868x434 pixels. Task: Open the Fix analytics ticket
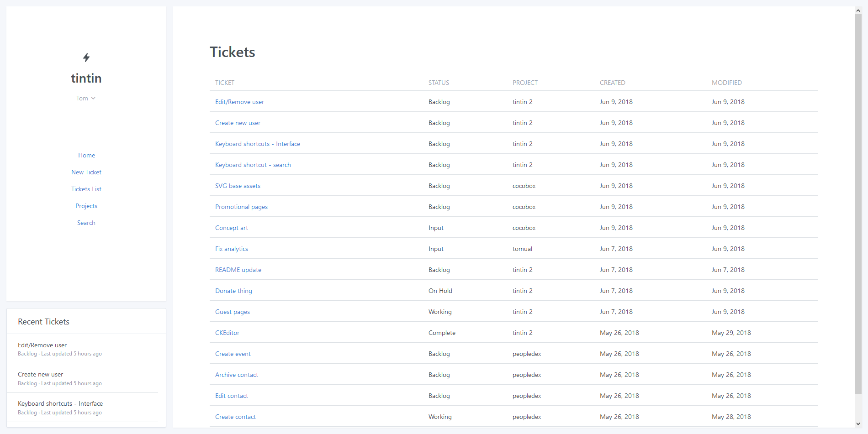click(232, 249)
